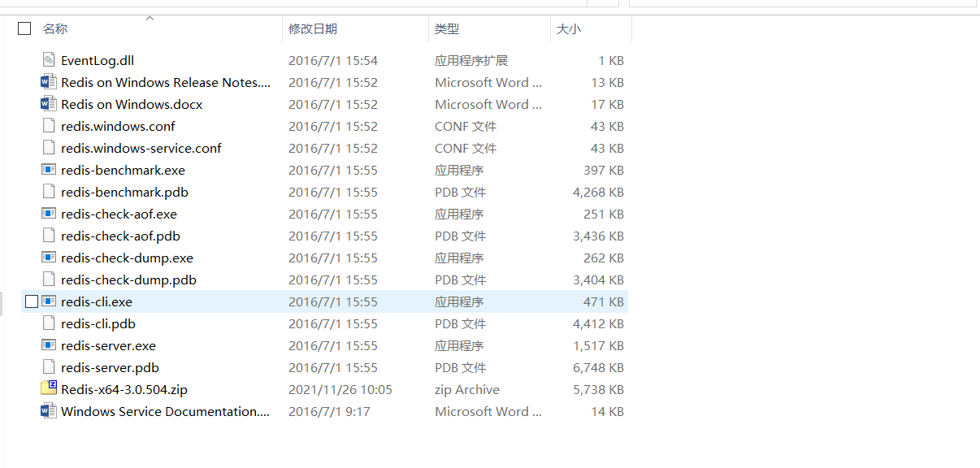This screenshot has height=468, width=980.
Task: Click the file icon of redis-check-dump.pdb
Action: point(49,279)
